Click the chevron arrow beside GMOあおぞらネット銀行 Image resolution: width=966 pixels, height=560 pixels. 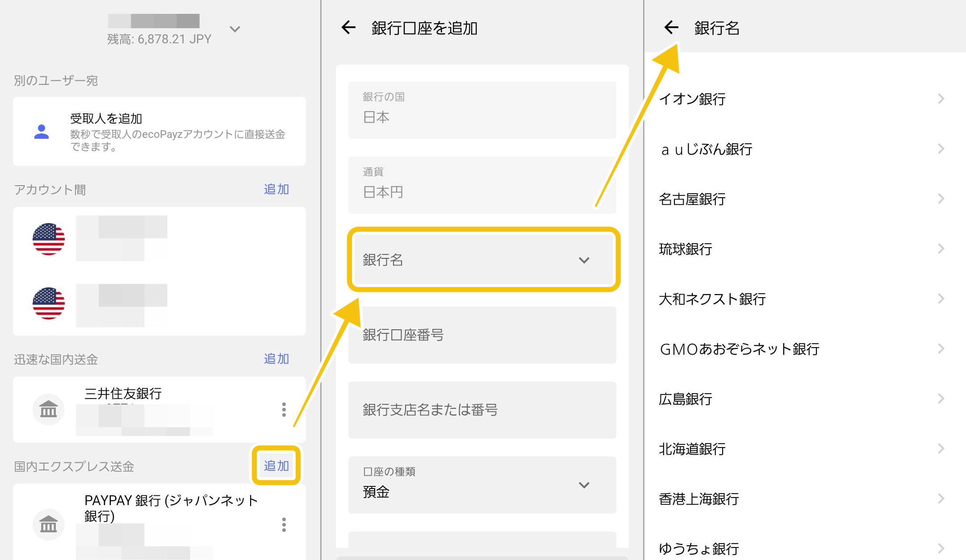click(941, 348)
